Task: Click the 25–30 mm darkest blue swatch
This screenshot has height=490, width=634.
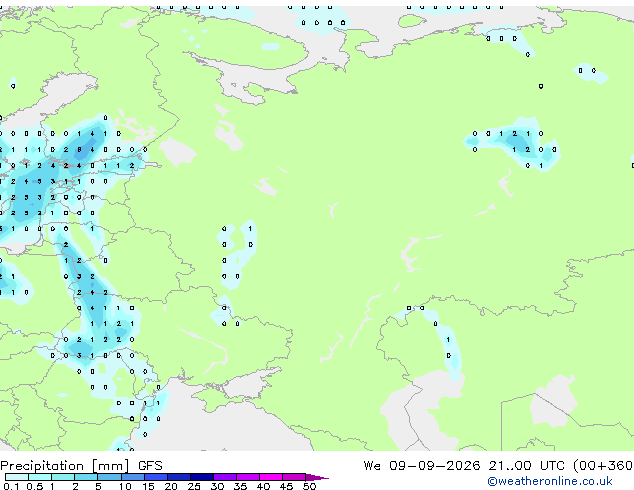Action: 201,477
